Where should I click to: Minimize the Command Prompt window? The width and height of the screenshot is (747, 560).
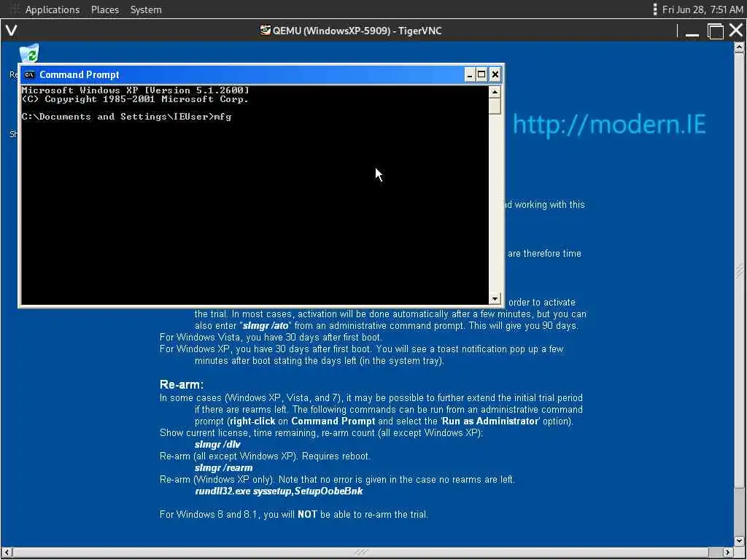point(470,75)
